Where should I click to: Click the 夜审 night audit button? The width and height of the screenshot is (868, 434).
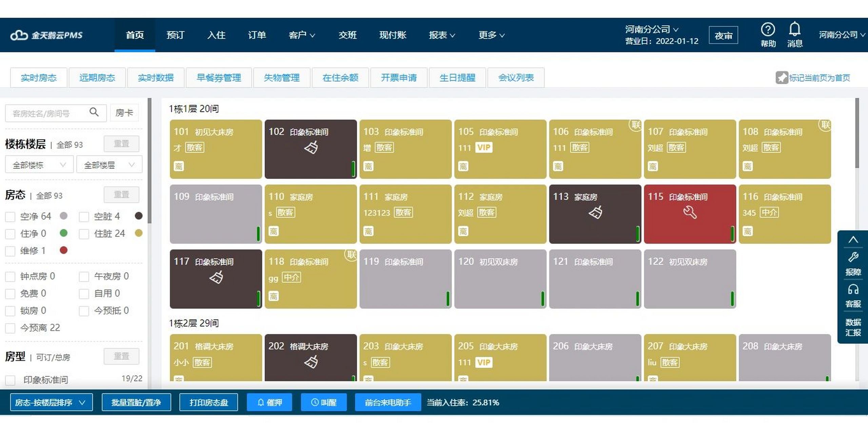point(724,35)
